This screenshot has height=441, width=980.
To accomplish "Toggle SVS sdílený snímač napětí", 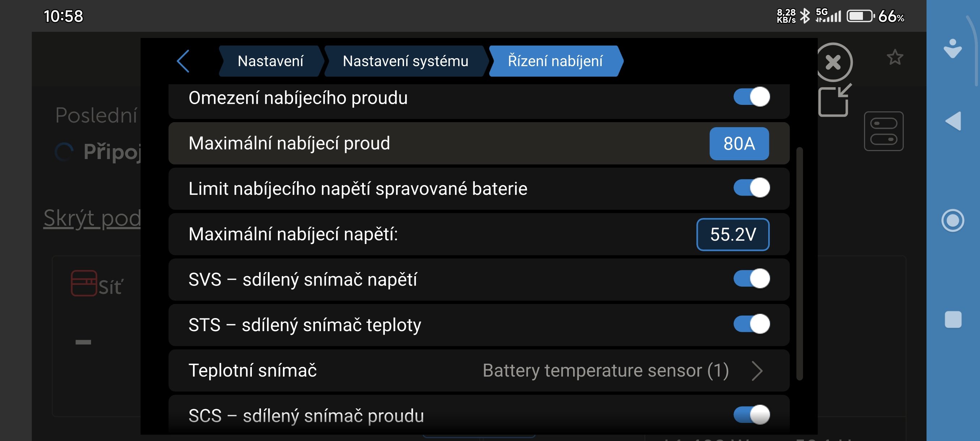I will click(x=751, y=279).
